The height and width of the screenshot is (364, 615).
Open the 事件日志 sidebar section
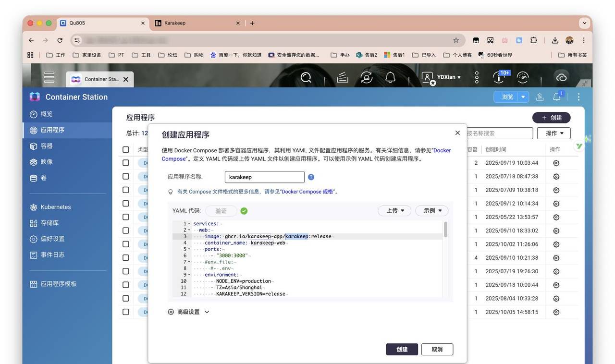click(x=52, y=254)
